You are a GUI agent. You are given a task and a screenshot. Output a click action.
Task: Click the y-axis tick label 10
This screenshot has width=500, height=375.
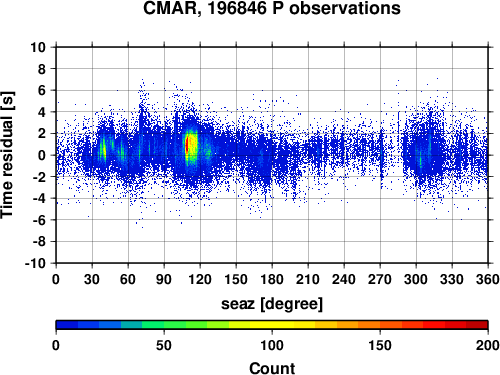click(38, 47)
